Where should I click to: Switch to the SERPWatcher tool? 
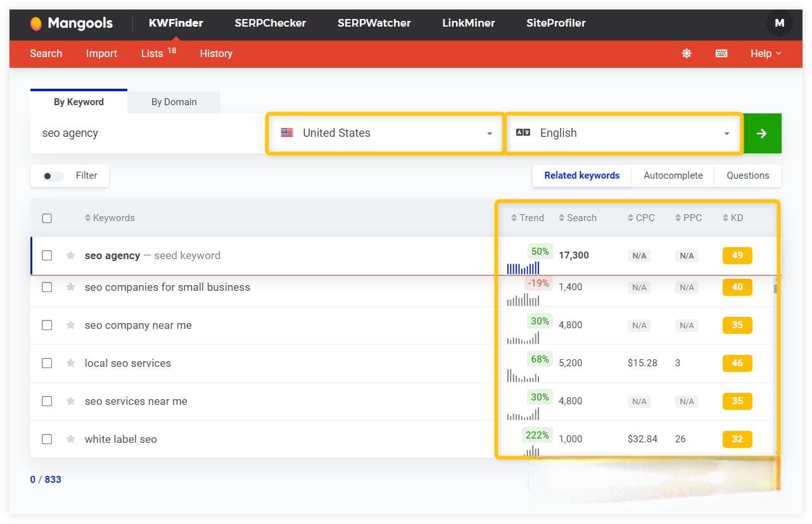click(374, 23)
